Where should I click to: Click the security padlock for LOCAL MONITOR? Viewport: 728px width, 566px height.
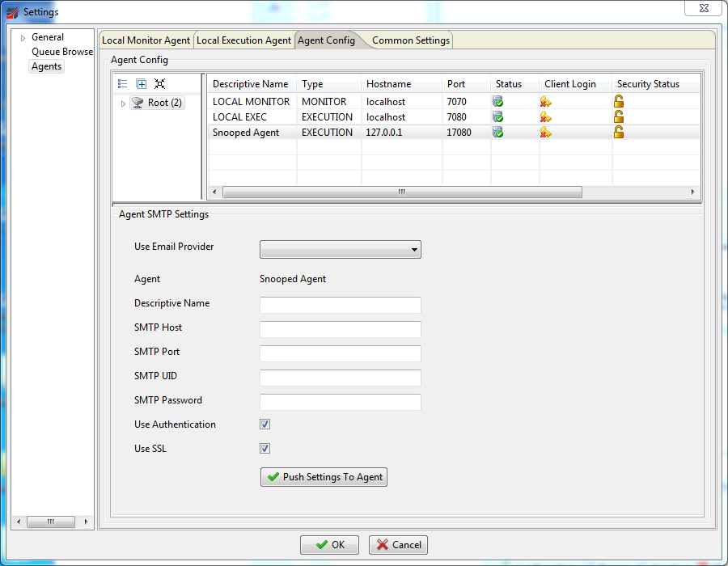619,102
